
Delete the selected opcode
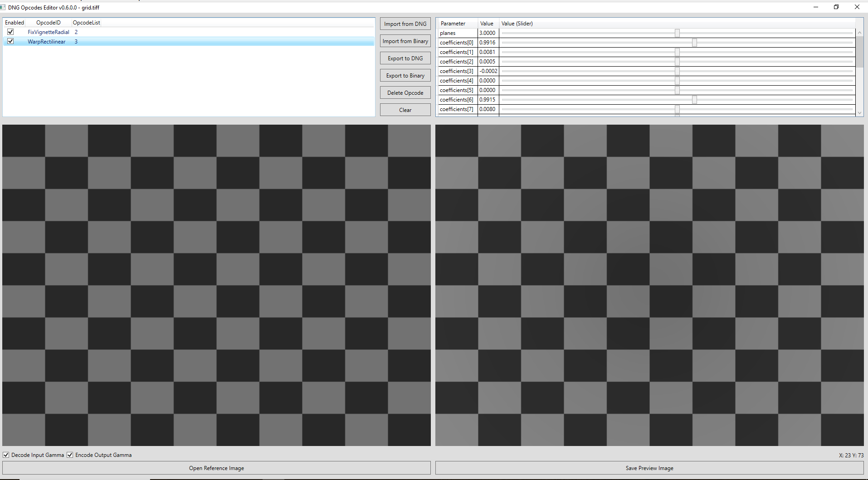pos(405,93)
